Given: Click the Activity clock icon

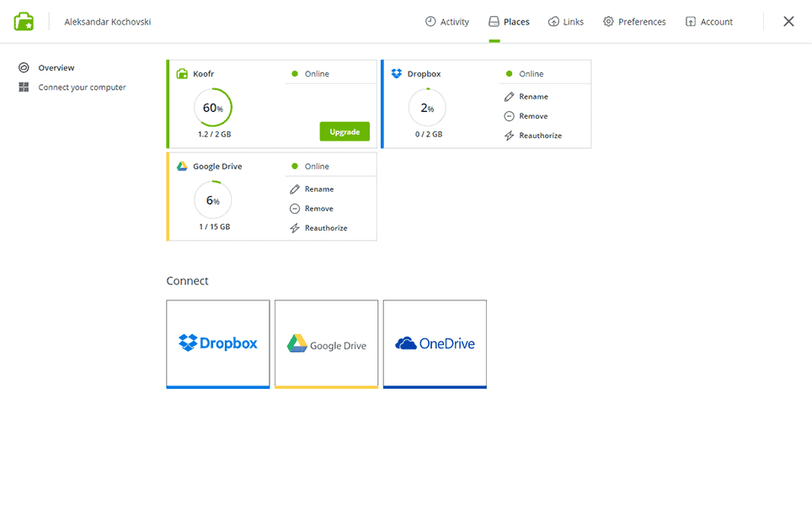Looking at the screenshot, I should tap(430, 21).
